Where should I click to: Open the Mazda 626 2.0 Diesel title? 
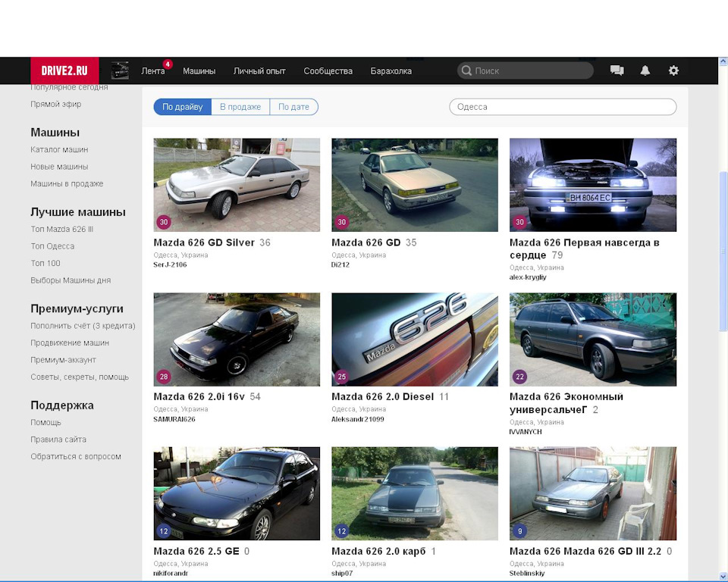point(382,397)
